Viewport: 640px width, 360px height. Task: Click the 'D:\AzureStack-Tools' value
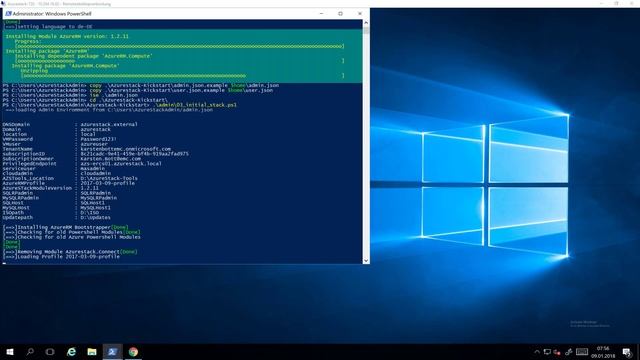click(109, 178)
